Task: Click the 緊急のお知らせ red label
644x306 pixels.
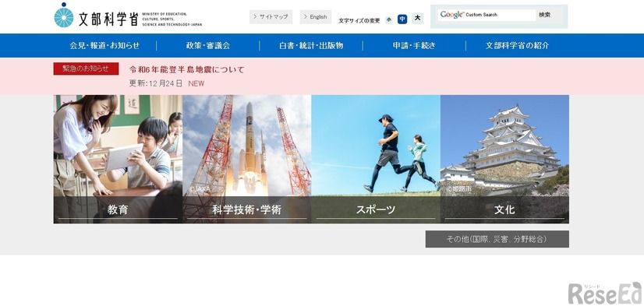Action: click(x=86, y=69)
